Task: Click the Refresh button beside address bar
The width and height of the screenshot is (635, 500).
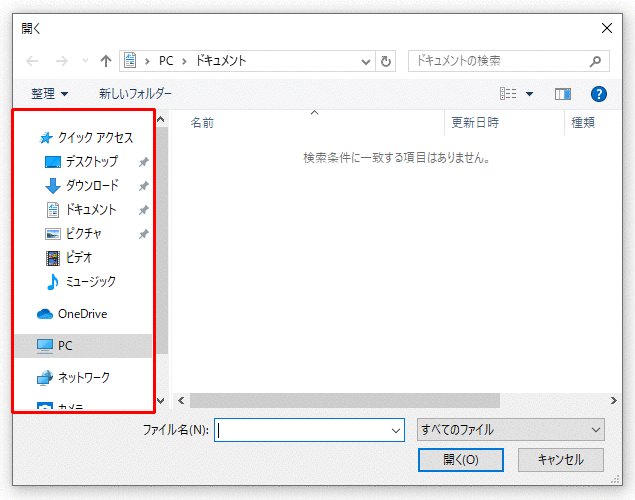Action: [x=387, y=61]
